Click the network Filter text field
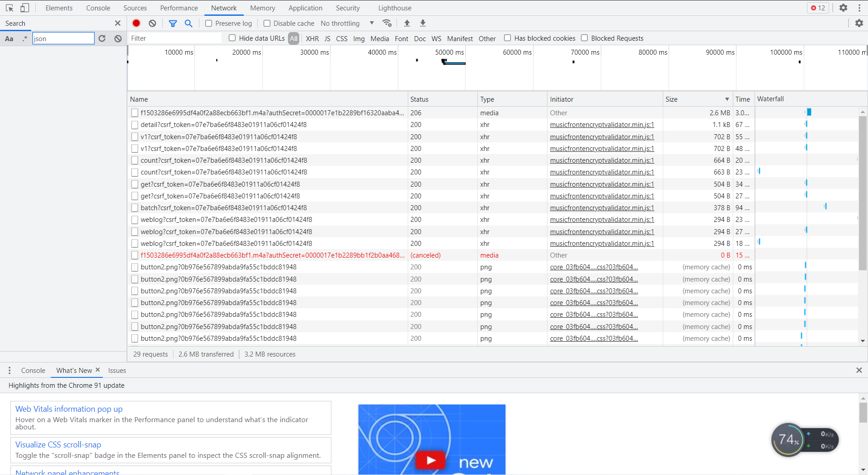868x475 pixels. (175, 38)
